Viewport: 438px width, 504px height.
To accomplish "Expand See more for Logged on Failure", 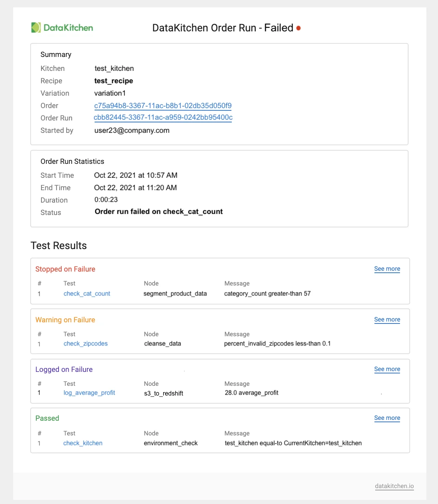I will (387, 369).
